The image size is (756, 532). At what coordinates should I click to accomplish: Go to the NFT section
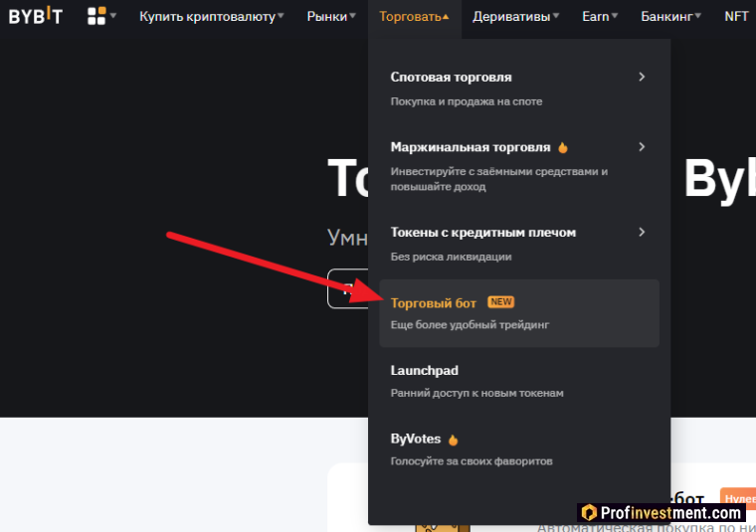coord(736,16)
